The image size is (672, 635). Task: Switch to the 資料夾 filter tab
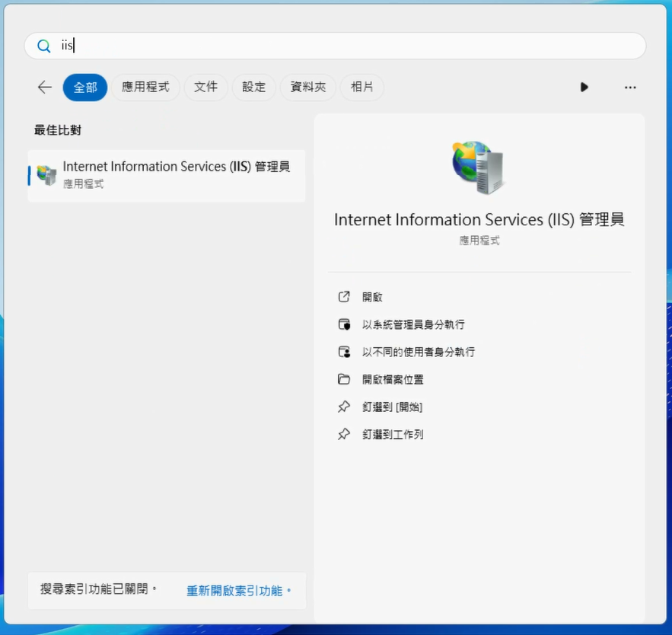[x=307, y=88]
